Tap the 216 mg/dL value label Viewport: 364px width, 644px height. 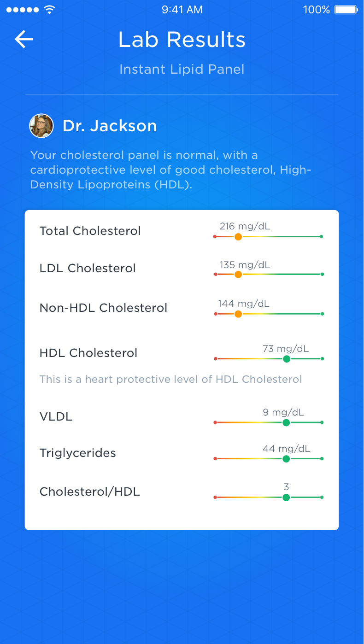[245, 226]
